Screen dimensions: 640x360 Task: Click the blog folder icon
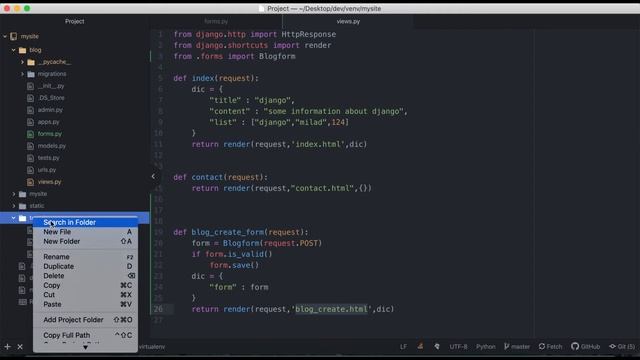pyautogui.click(x=22, y=50)
